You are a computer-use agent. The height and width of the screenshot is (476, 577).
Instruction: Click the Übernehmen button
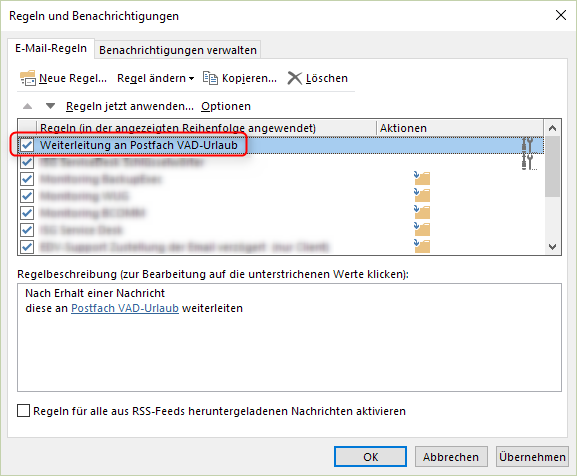(532, 457)
